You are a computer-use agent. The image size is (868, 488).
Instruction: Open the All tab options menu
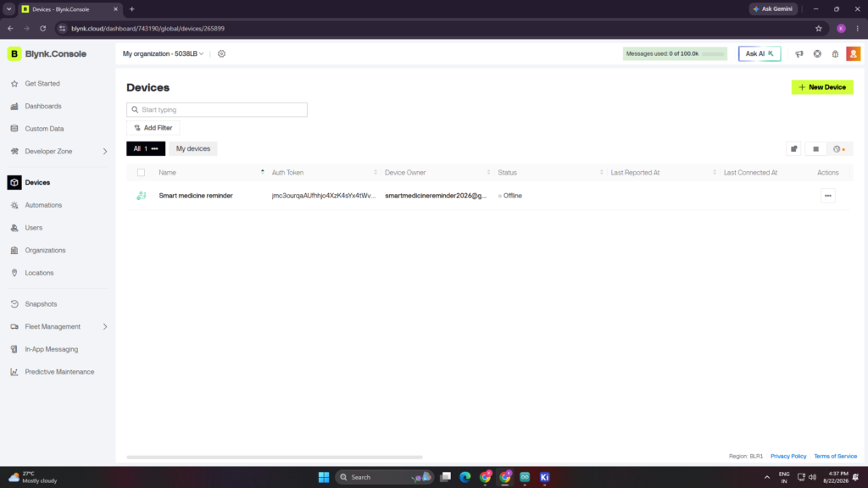click(154, 149)
